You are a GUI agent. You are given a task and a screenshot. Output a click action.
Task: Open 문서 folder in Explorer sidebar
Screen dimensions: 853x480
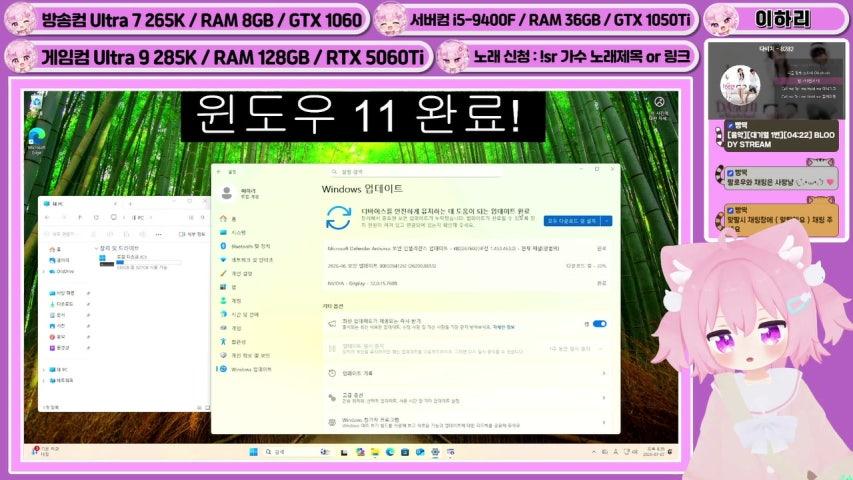[x=57, y=315]
